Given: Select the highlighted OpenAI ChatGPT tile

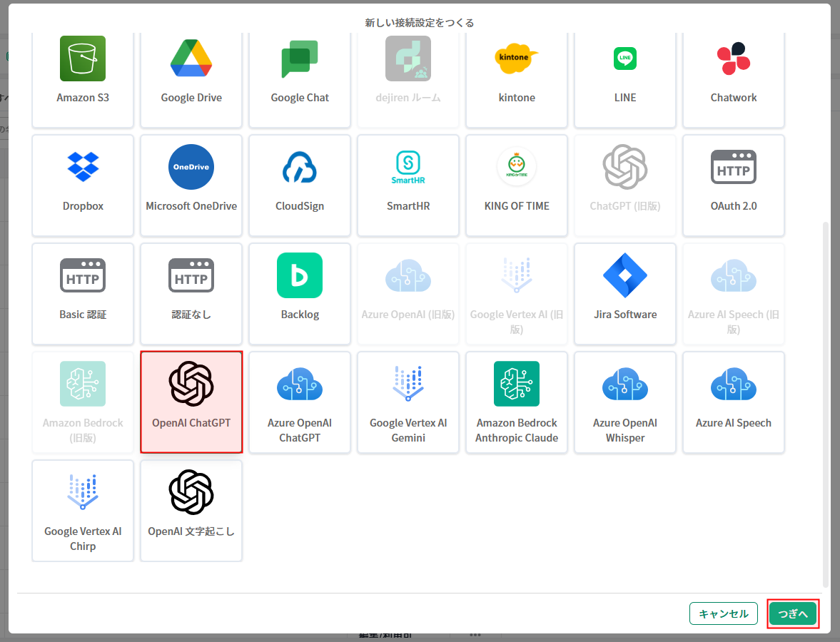Looking at the screenshot, I should point(191,402).
